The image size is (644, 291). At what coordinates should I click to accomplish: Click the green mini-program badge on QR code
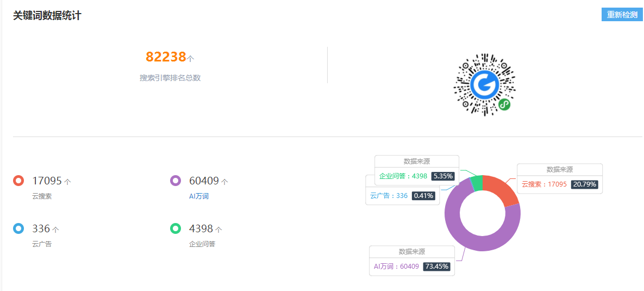click(504, 105)
